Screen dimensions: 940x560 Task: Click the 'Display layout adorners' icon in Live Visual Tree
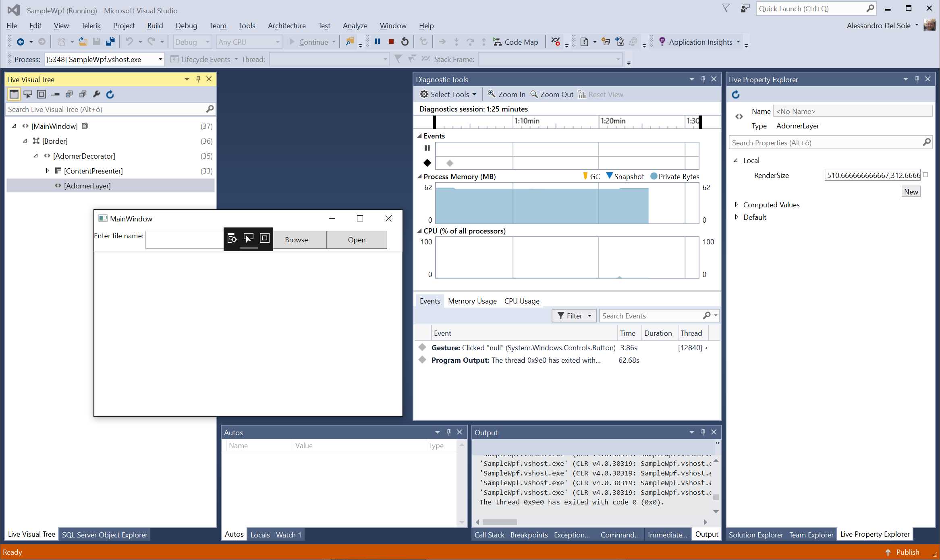(x=41, y=94)
